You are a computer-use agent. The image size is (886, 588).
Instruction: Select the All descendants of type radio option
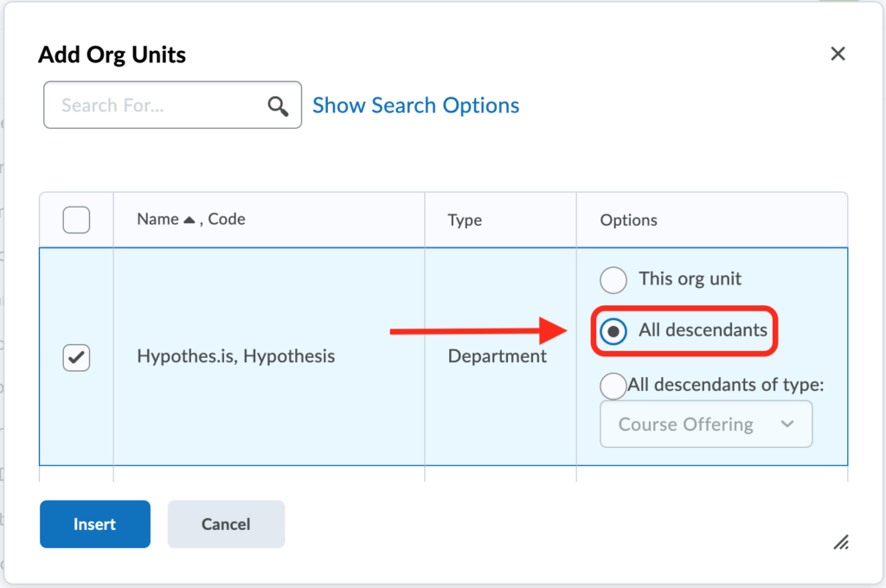[613, 386]
